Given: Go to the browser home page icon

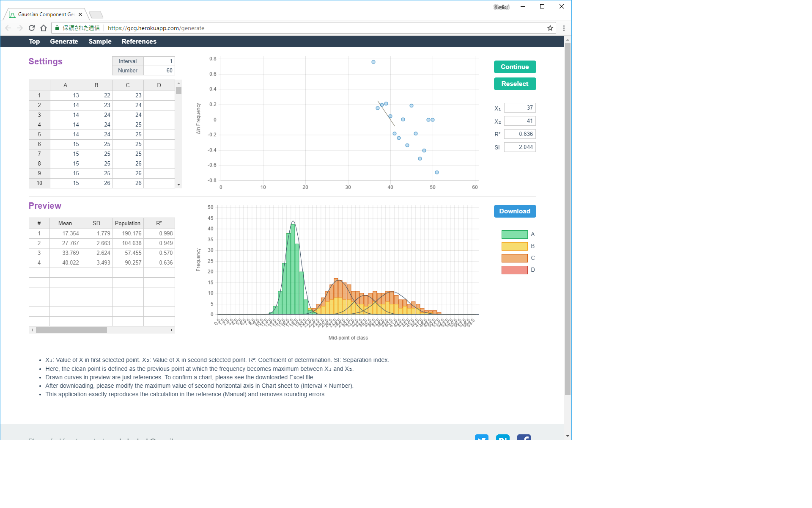Looking at the screenshot, I should [44, 28].
